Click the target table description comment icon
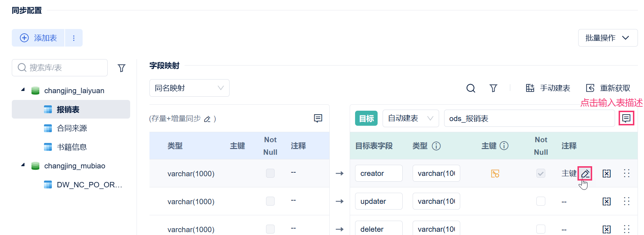 click(x=626, y=118)
